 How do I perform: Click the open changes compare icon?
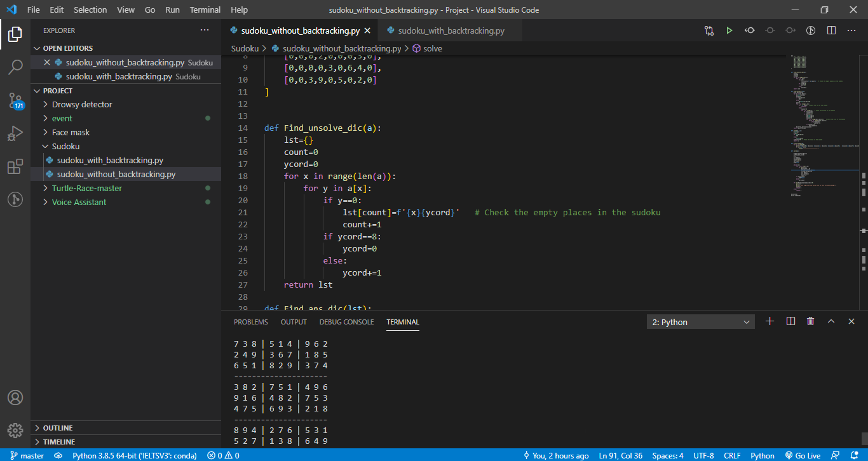click(709, 30)
